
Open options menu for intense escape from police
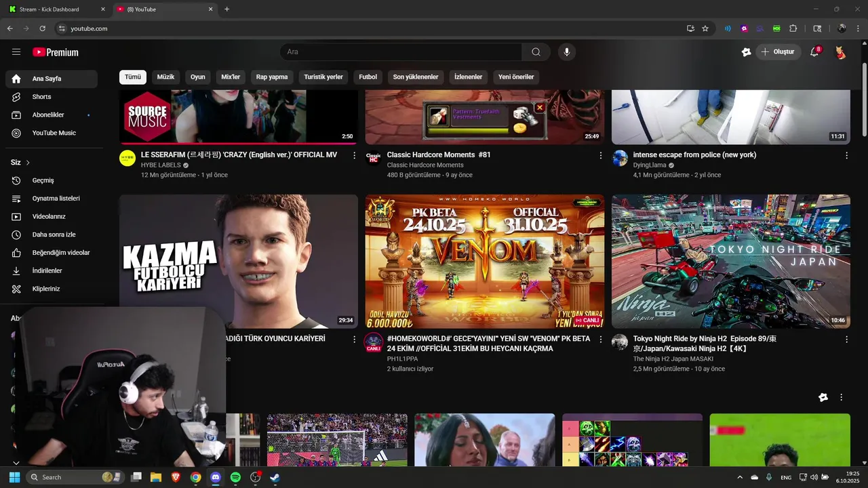(x=846, y=155)
